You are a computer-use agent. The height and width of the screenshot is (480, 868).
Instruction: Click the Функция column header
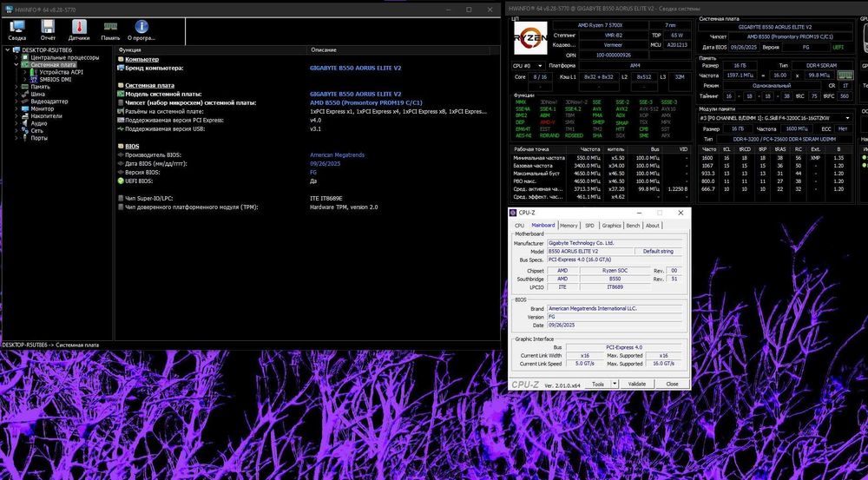(x=211, y=49)
